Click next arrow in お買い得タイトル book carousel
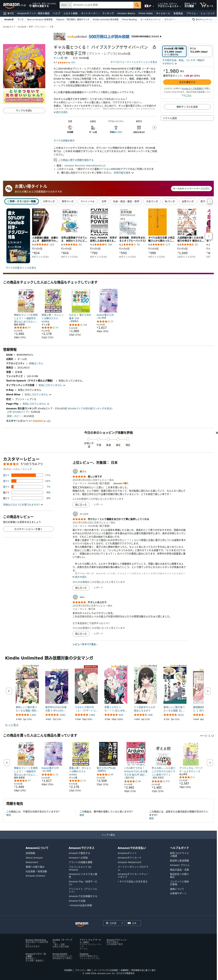 [209, 236]
